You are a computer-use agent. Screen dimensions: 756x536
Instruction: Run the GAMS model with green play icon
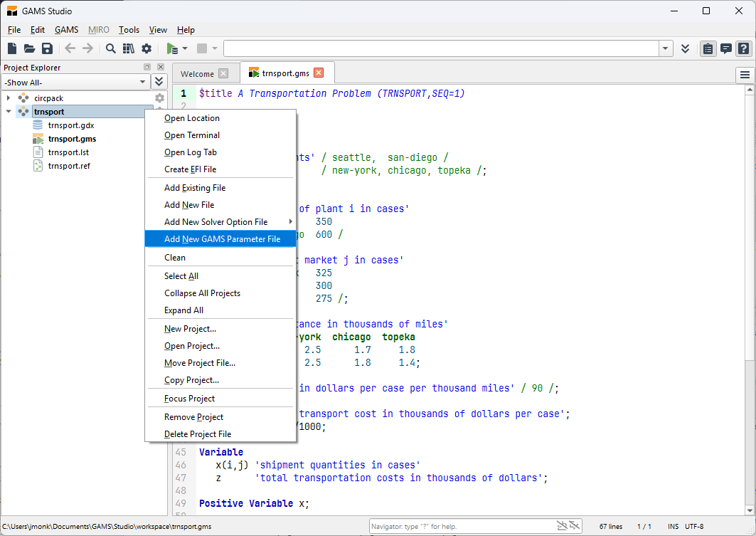tap(171, 48)
